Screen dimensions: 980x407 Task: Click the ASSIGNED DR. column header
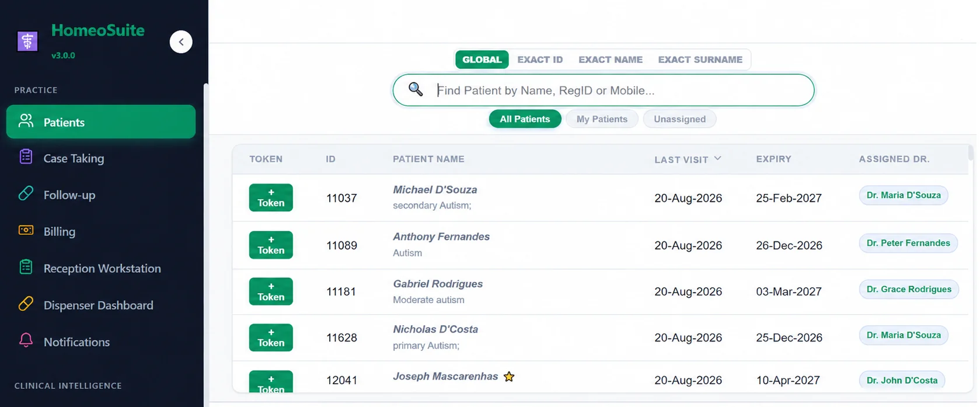point(894,159)
